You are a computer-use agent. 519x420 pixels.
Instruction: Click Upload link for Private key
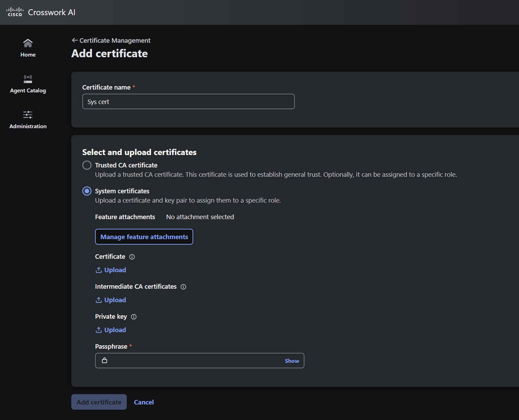[111, 330]
